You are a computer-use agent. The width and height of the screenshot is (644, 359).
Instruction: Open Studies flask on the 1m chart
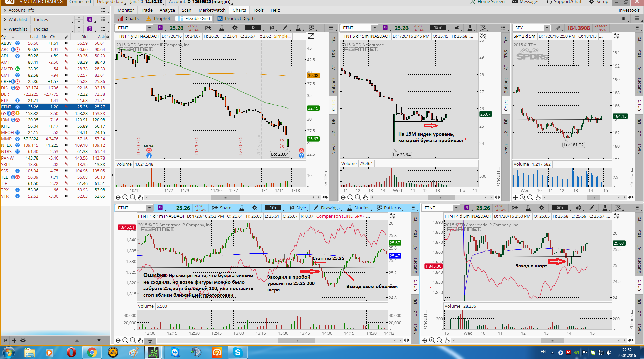click(x=358, y=208)
